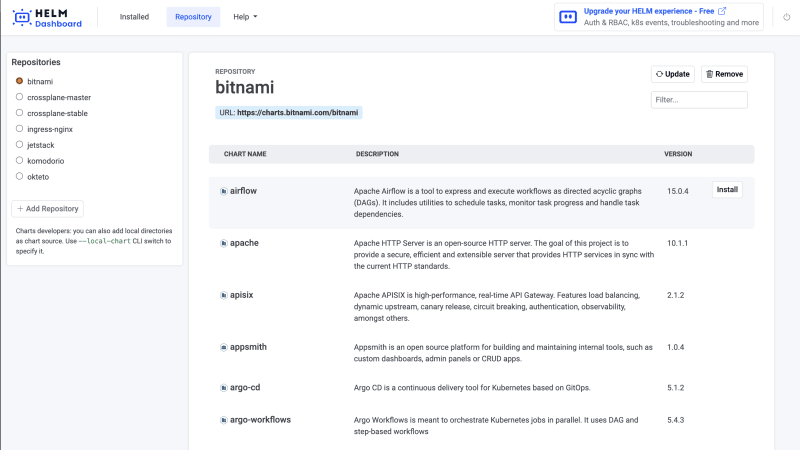Click the airflow chart icon
Viewport: 800px width, 450px height.
coord(223,191)
